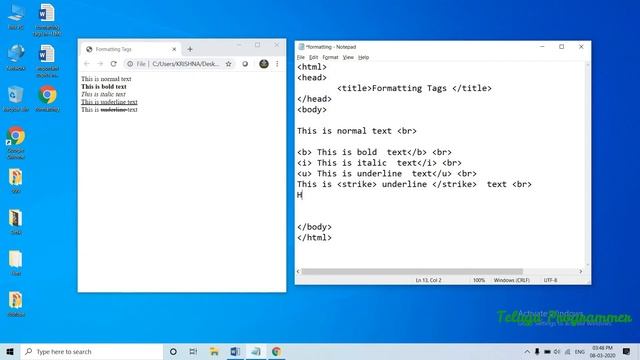This screenshot has width=640, height=360.
Task: Open a new Chrome tab with plus button
Action: [190, 49]
